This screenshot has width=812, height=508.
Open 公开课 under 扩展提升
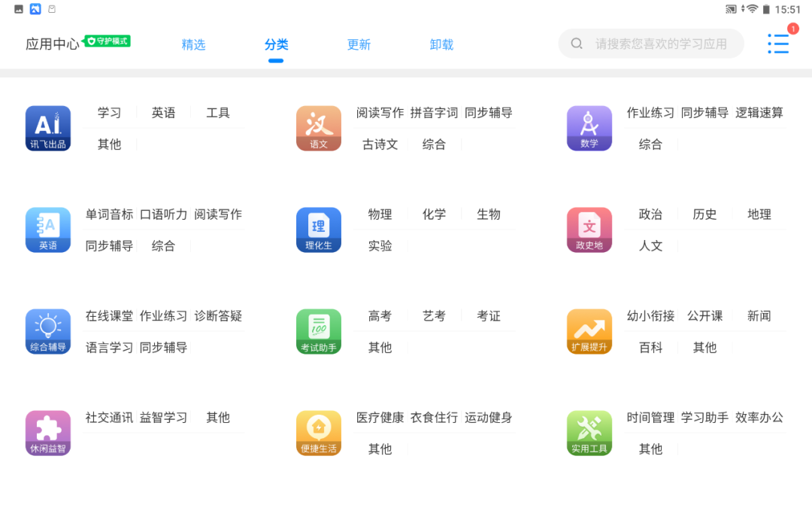[x=704, y=316]
